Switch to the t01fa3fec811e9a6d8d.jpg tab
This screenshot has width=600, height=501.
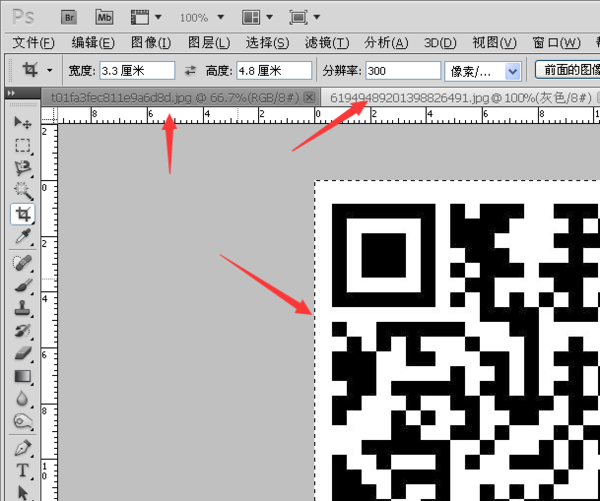(174, 98)
